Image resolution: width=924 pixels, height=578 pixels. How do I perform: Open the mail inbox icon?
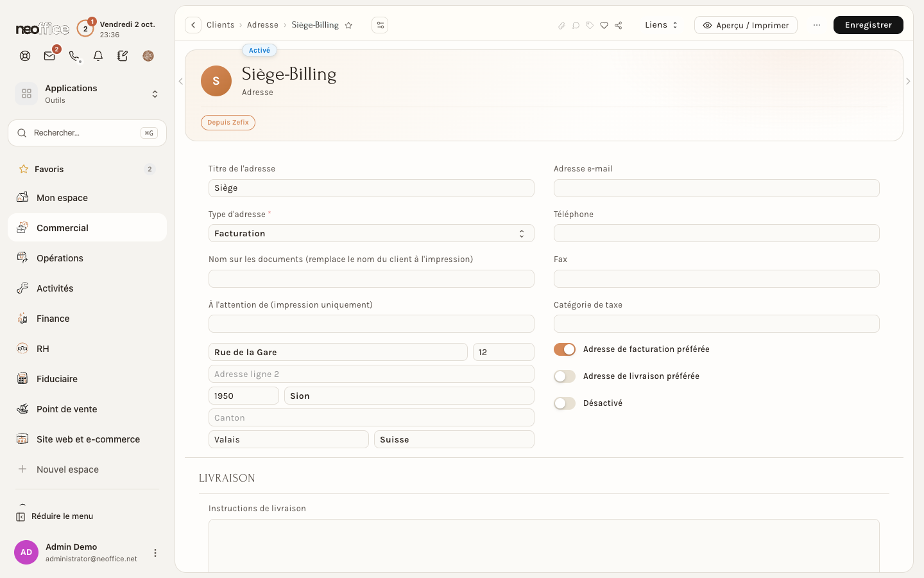[49, 56]
